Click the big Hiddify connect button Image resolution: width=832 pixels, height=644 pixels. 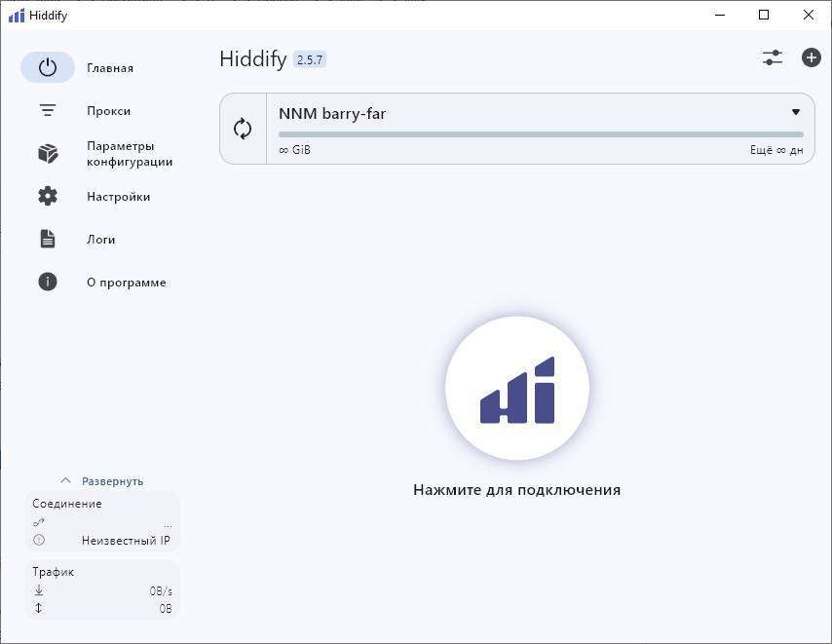(x=516, y=388)
